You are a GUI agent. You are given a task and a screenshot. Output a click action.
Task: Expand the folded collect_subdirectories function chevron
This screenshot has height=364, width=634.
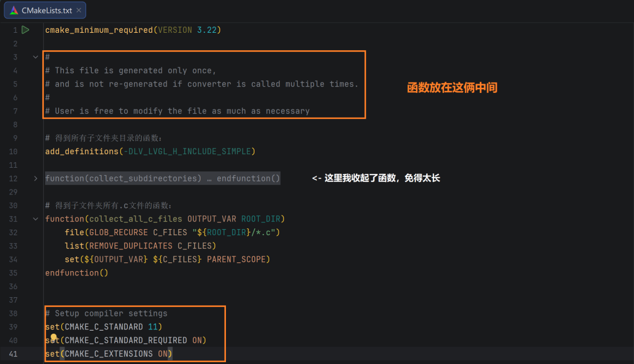tap(35, 178)
